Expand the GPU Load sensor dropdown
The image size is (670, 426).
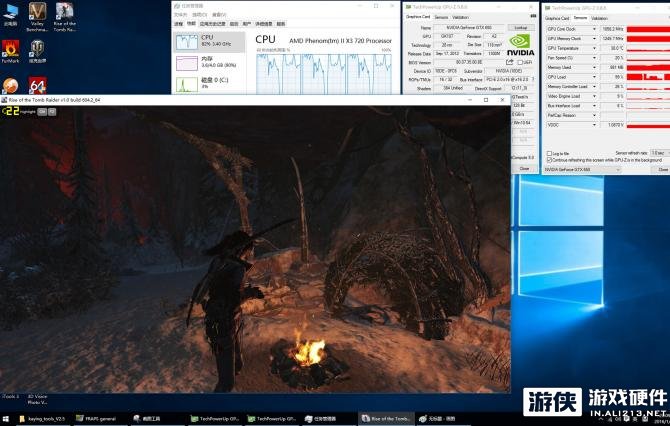[x=594, y=77]
